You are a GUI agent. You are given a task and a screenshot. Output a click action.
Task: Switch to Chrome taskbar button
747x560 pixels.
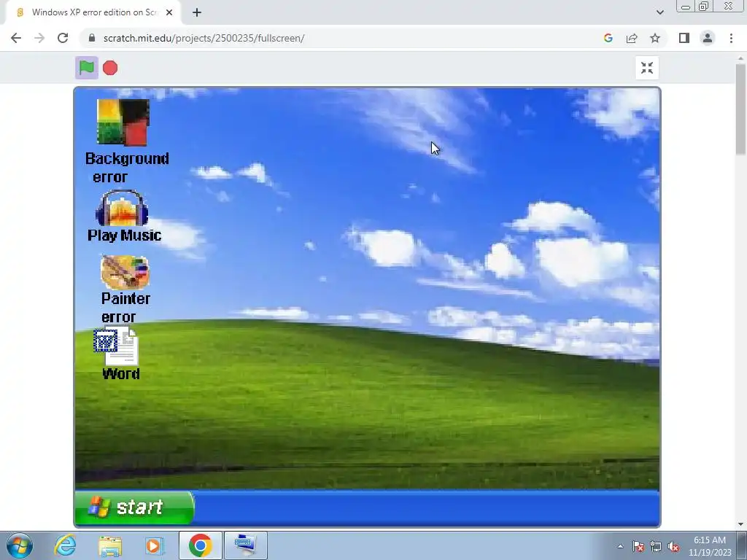200,545
